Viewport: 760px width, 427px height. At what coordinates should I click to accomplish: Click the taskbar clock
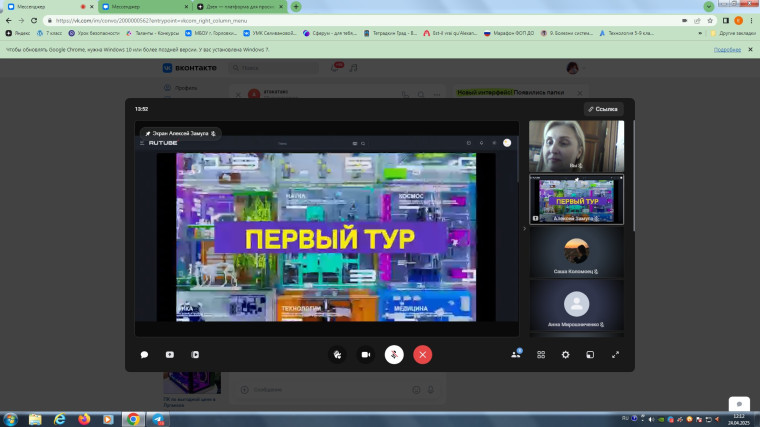click(x=738, y=420)
